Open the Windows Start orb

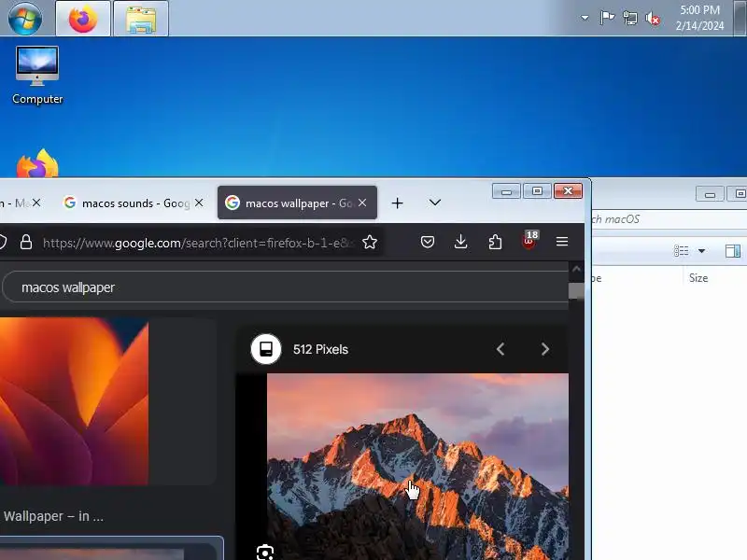tap(25, 19)
